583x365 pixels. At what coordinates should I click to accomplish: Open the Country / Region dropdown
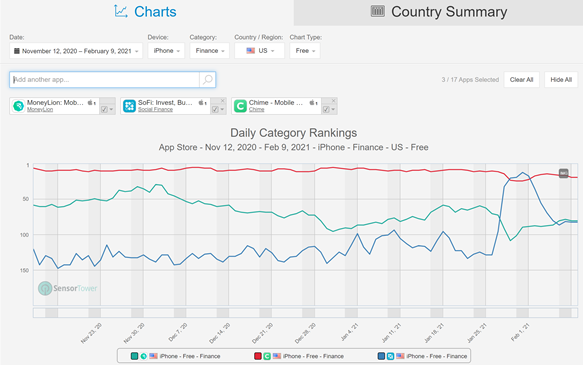click(259, 51)
